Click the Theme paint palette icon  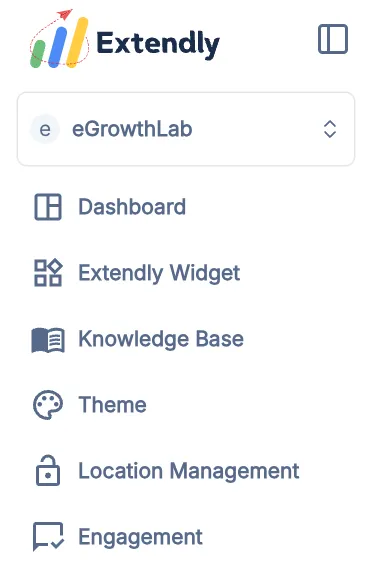(48, 405)
